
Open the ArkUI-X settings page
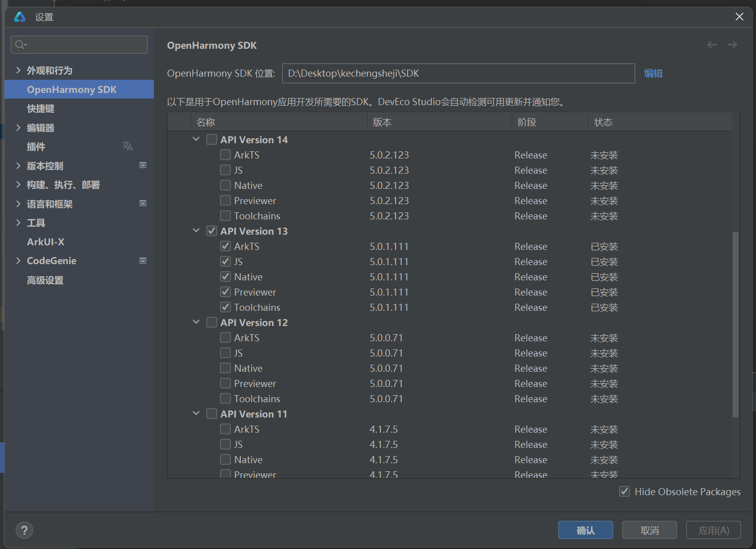(x=46, y=242)
